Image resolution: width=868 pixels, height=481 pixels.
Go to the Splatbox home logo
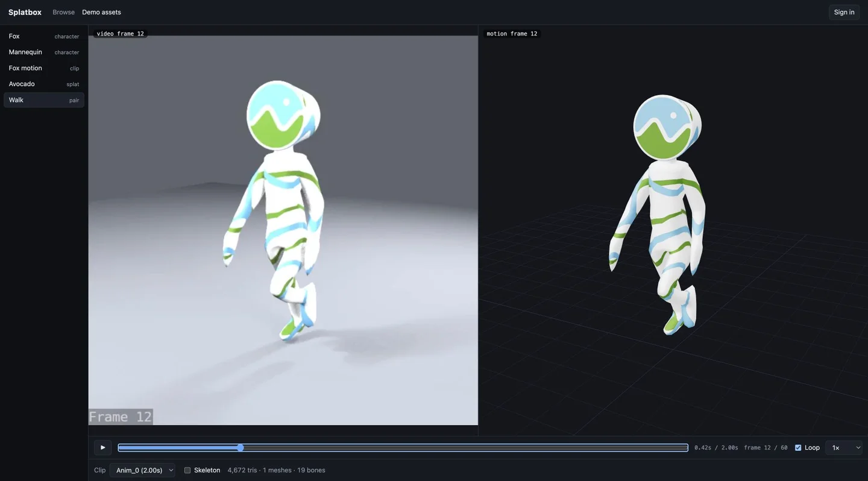point(25,12)
